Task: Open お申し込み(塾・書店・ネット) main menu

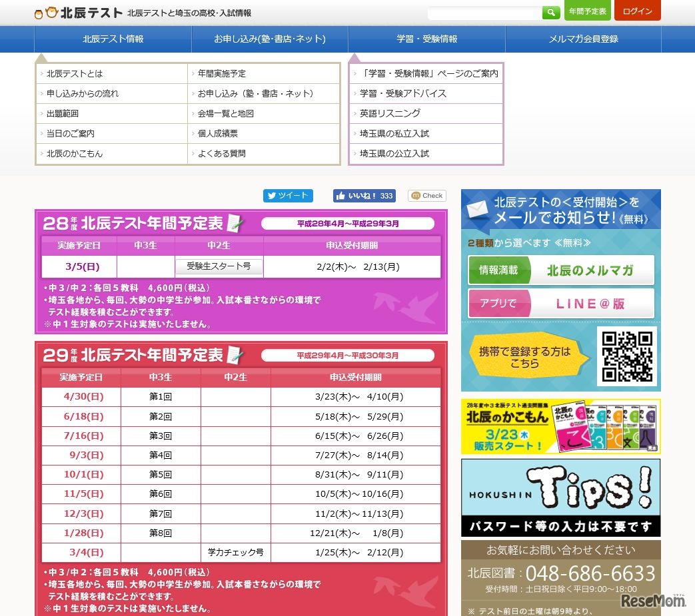Action: click(x=270, y=39)
